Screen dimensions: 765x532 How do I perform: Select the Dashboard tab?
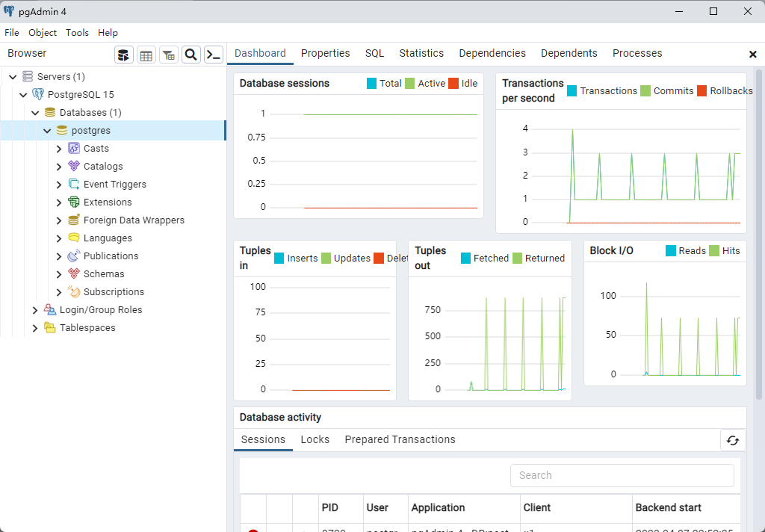tap(260, 53)
